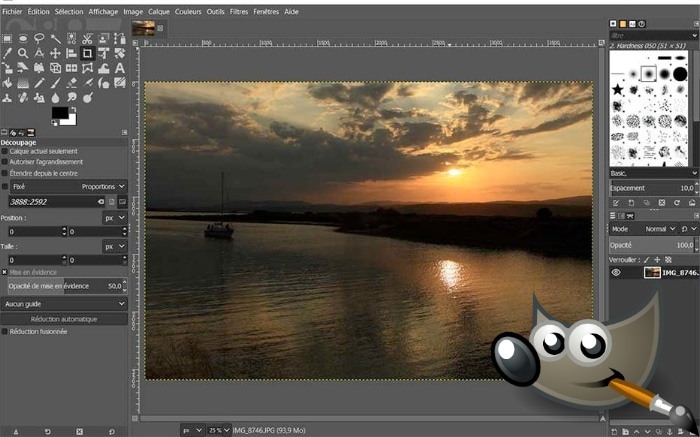Viewport: 700px width, 437px height.
Task: Open the Calque menu
Action: pyautogui.click(x=159, y=12)
